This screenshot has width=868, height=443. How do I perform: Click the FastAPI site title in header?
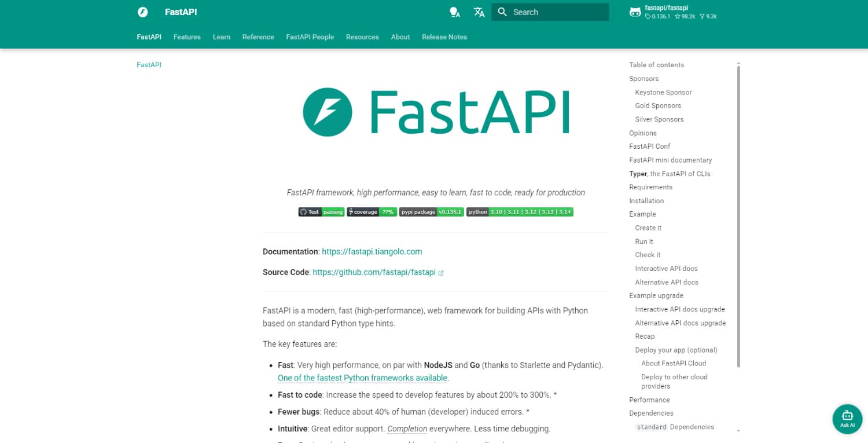[x=181, y=12]
